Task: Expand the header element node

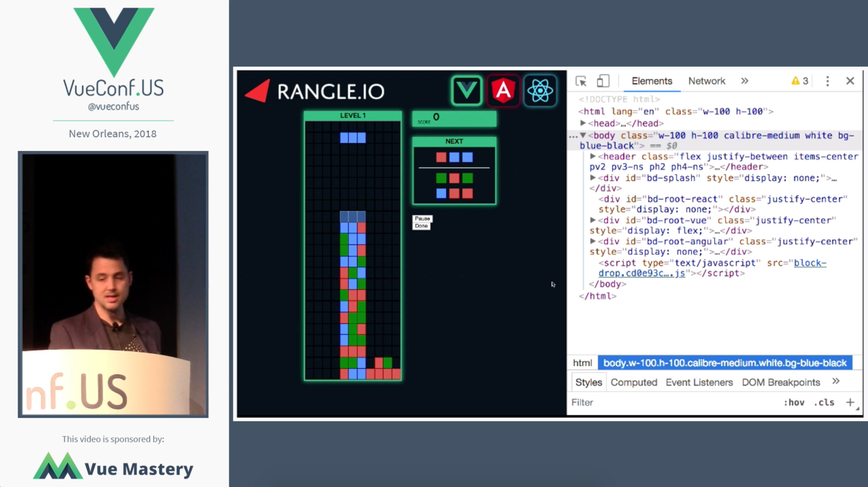Action: tap(593, 157)
